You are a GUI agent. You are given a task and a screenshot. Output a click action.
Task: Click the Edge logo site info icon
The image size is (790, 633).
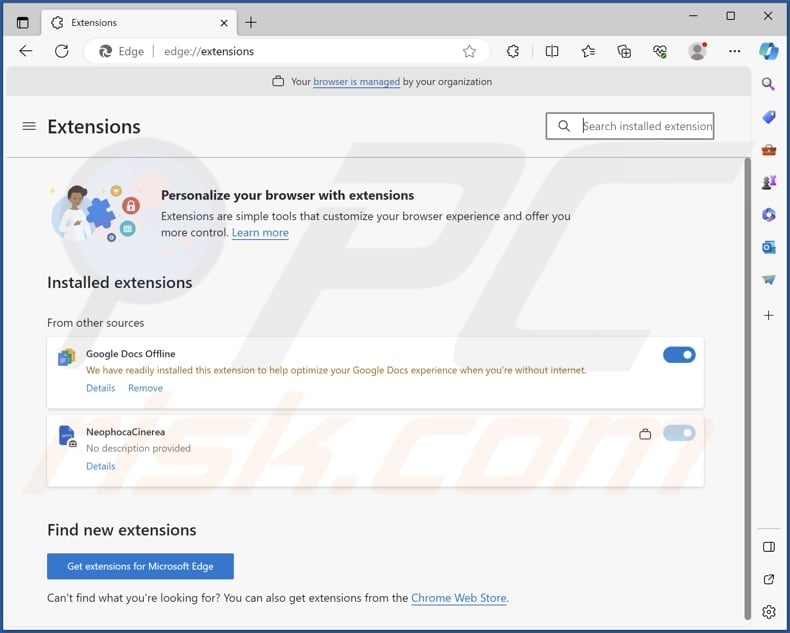point(105,51)
